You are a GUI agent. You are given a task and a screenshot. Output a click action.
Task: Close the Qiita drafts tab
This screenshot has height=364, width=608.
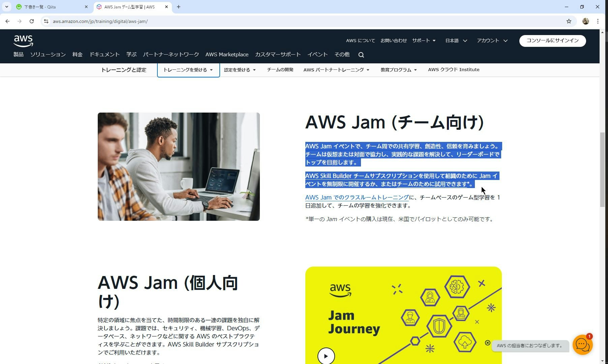[86, 7]
